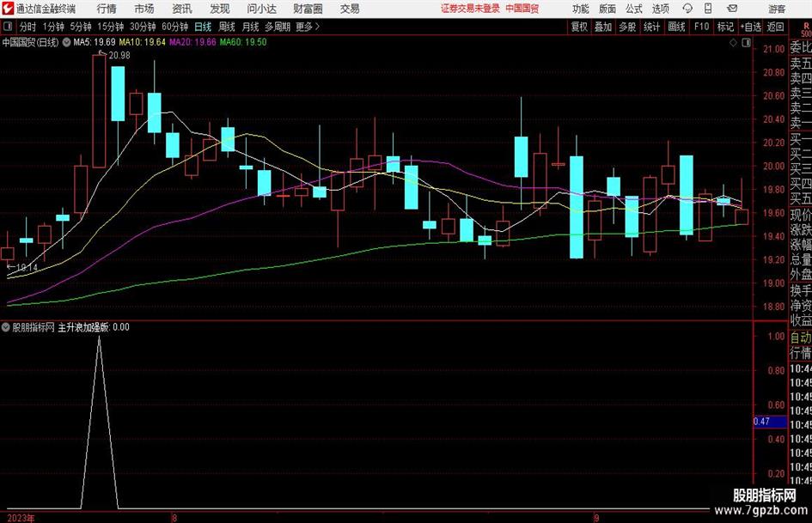The width and height of the screenshot is (812, 523).
Task: Click the 总量 row in quote panel
Action: (801, 260)
